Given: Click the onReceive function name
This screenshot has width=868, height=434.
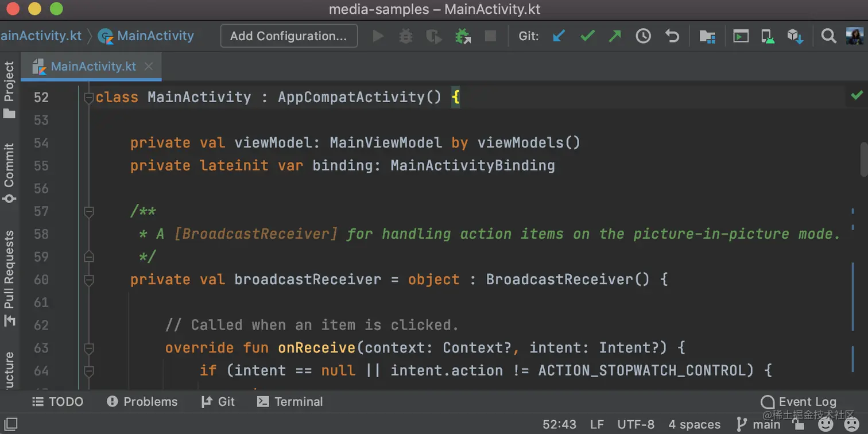Looking at the screenshot, I should pos(317,348).
